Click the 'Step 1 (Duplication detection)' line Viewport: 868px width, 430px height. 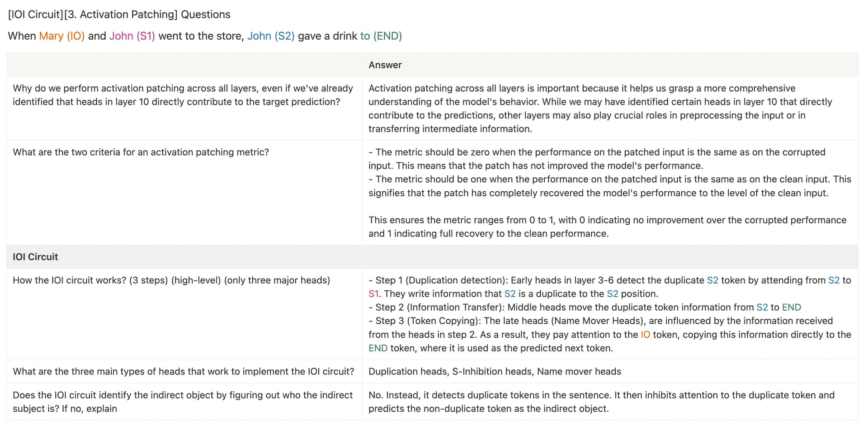coord(610,287)
